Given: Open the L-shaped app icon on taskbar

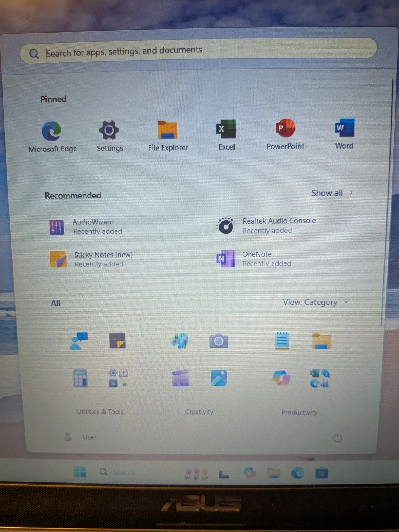Looking at the screenshot, I should point(224,474).
